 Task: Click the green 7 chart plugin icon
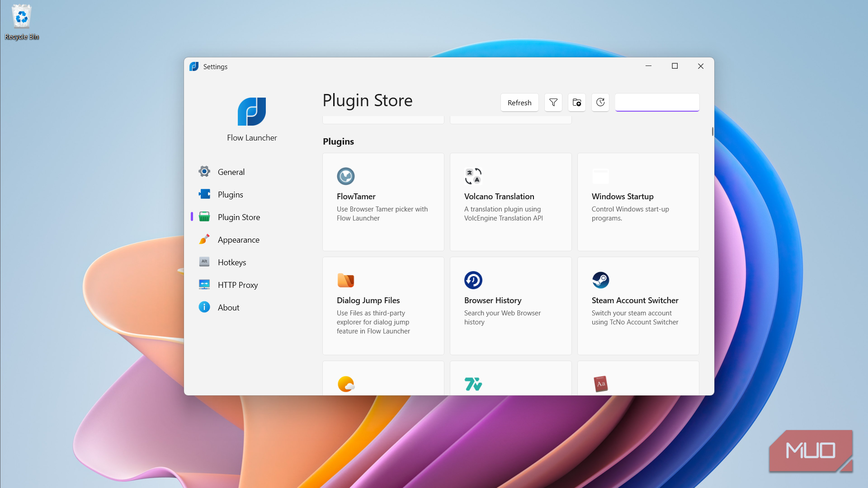pos(473,384)
